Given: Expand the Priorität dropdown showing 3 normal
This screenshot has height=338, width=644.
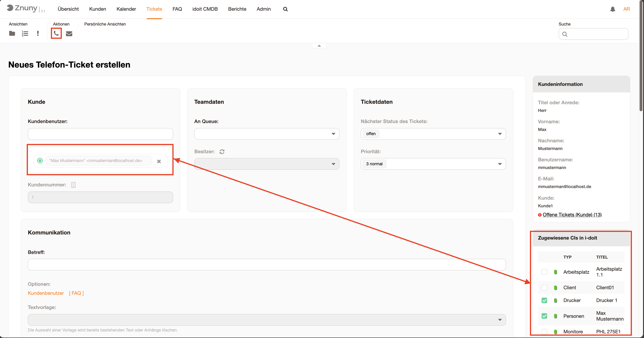Looking at the screenshot, I should pos(433,164).
